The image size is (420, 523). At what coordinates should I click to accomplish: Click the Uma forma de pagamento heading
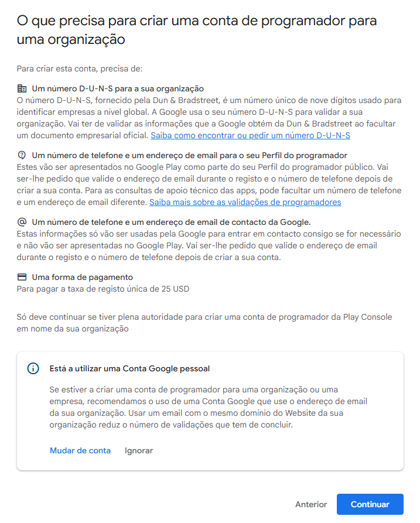tap(82, 277)
